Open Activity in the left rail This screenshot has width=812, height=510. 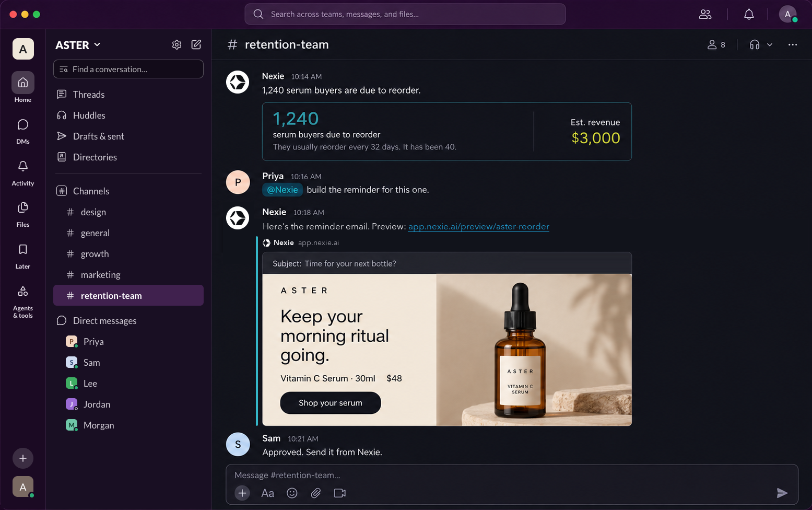click(x=23, y=172)
